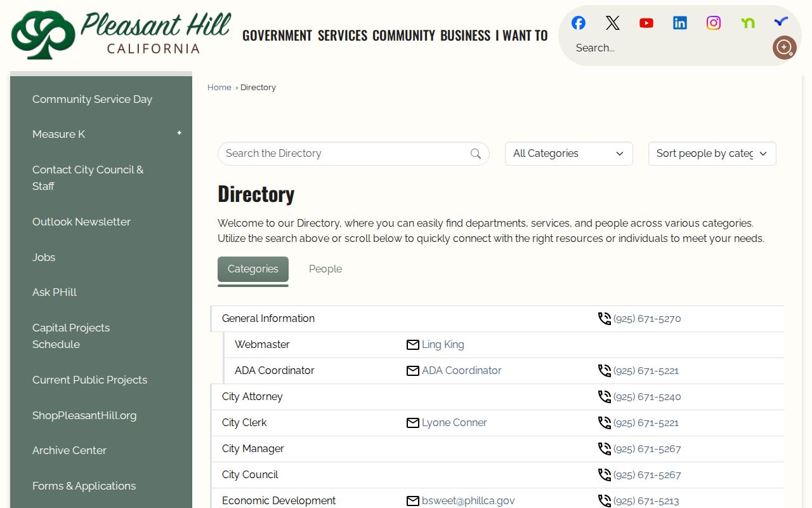Viewport: 812px width, 508px height.
Task: Open the Business menu
Action: tap(465, 36)
